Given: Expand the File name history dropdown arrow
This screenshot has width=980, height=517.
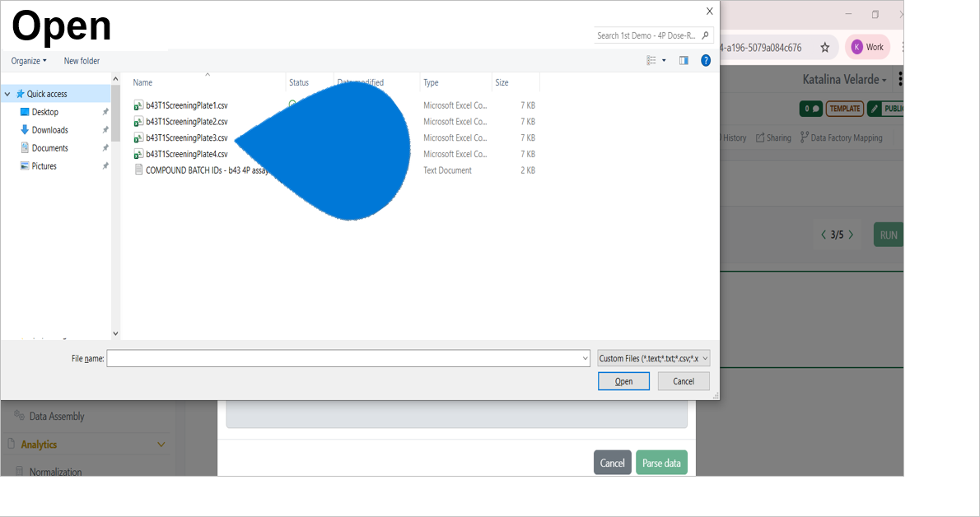Looking at the screenshot, I should click(585, 358).
